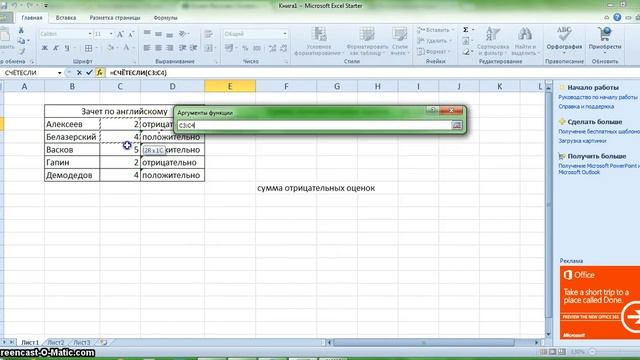Click the Merge and Center icon
This screenshot has height=360, width=640.
point(209,48)
